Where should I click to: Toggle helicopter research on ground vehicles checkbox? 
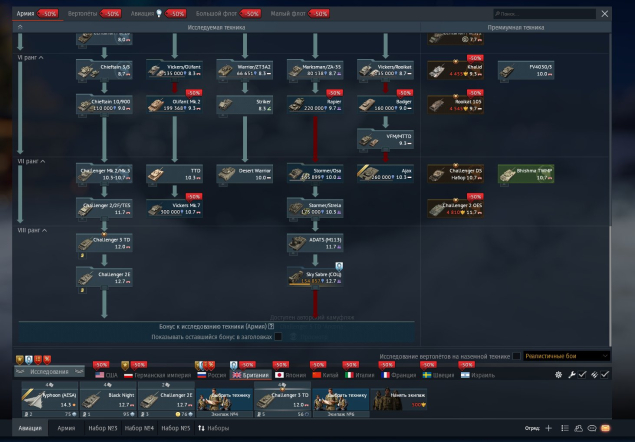tap(516, 355)
